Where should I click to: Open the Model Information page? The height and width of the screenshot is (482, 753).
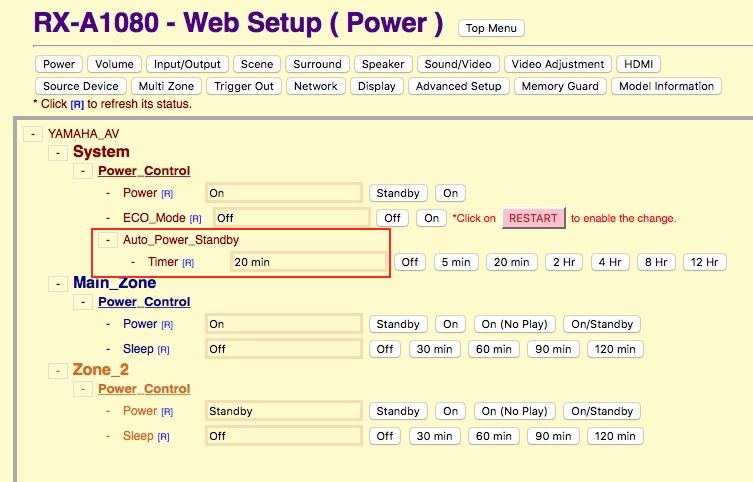point(667,86)
